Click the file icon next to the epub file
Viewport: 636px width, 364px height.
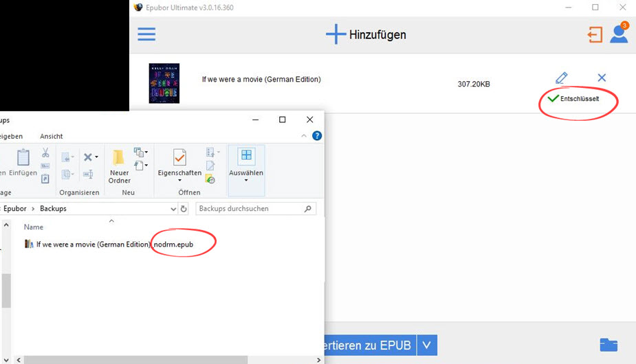[29, 244]
